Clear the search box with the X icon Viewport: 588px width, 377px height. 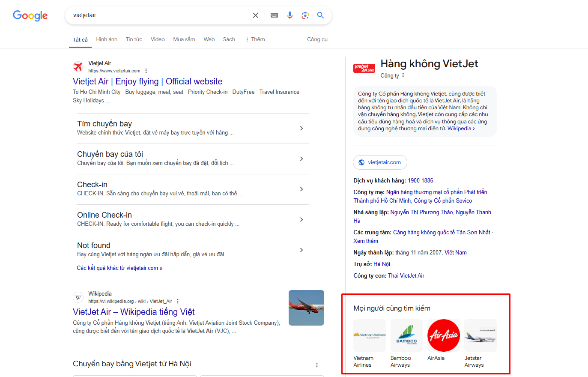256,15
